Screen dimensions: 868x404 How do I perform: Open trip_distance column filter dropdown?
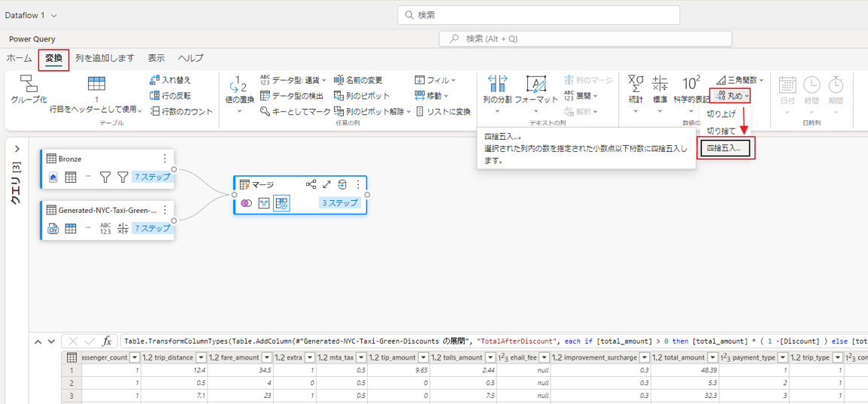point(199,358)
